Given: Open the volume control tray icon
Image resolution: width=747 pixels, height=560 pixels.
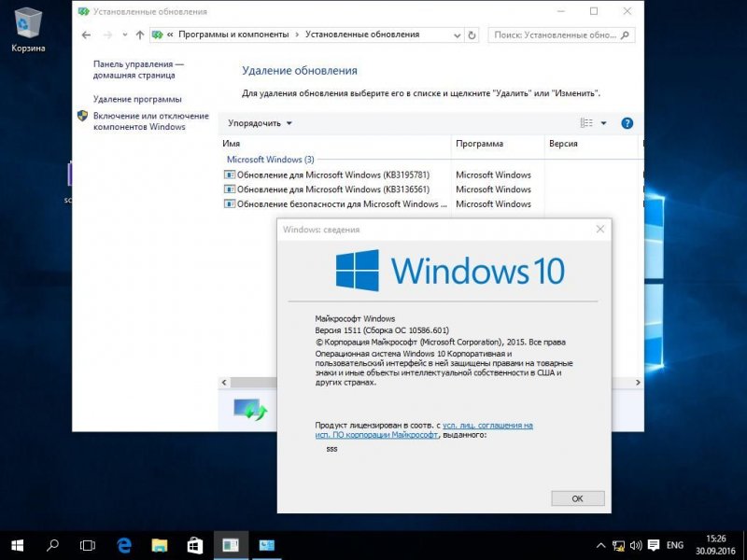Looking at the screenshot, I should pos(636,545).
